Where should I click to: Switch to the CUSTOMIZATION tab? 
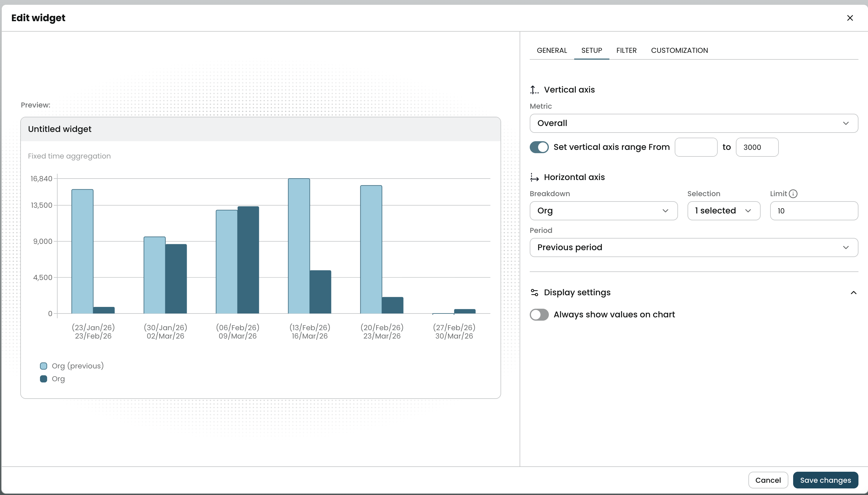(679, 50)
